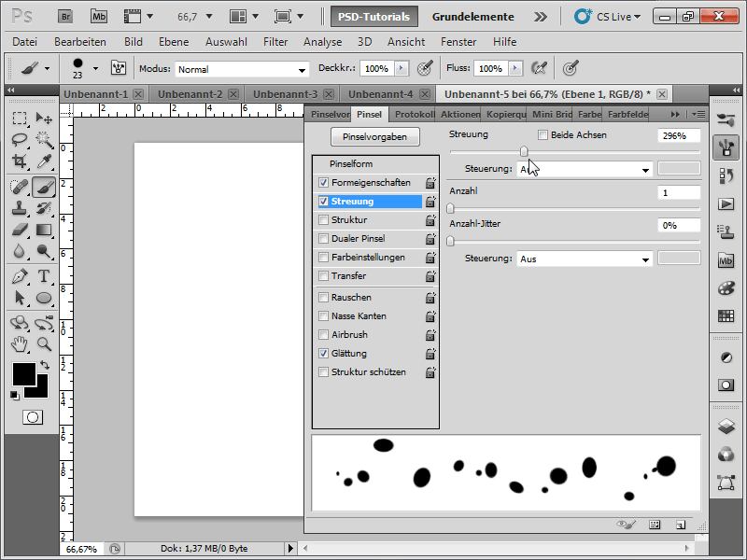Select the Brush tool in toolbox

[x=44, y=187]
